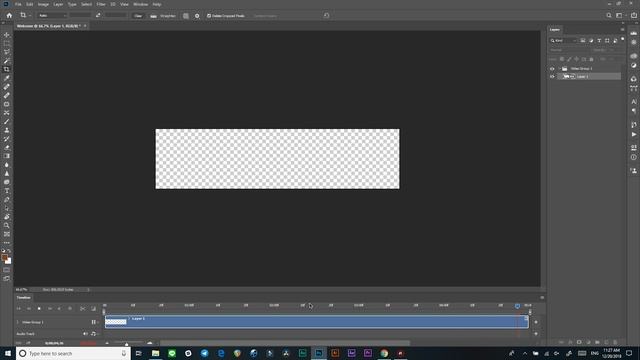Click the Straighten button label
Image resolution: width=640 pixels, height=360 pixels.
click(x=168, y=16)
